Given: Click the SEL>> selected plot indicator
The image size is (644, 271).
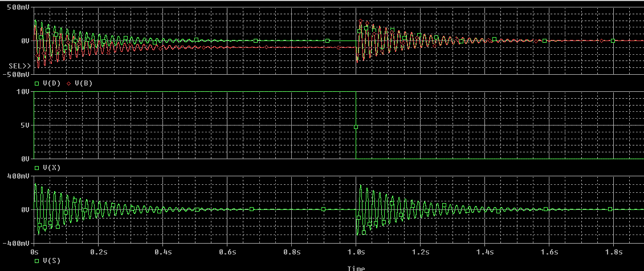Looking at the screenshot, I should 19,66.
